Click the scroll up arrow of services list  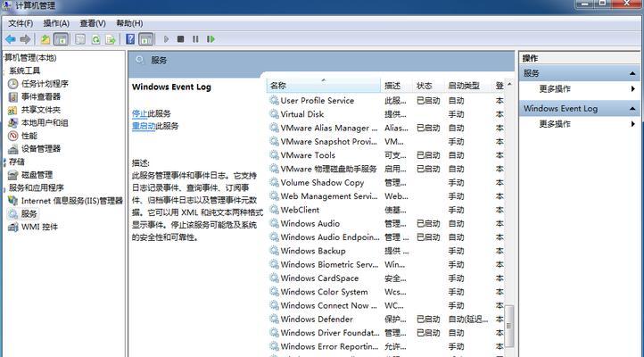point(509,84)
